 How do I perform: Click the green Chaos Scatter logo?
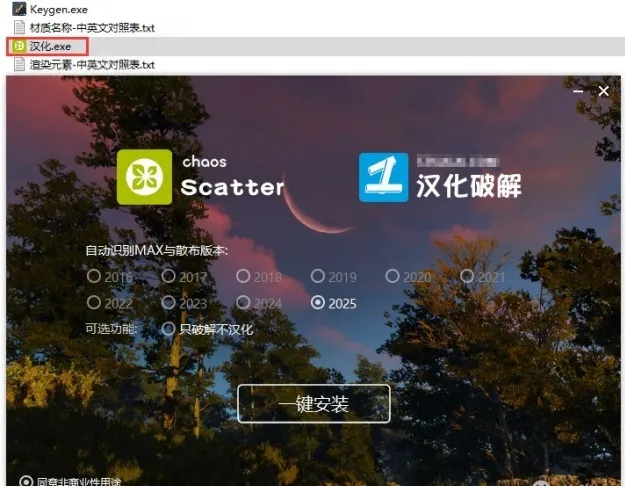[144, 177]
